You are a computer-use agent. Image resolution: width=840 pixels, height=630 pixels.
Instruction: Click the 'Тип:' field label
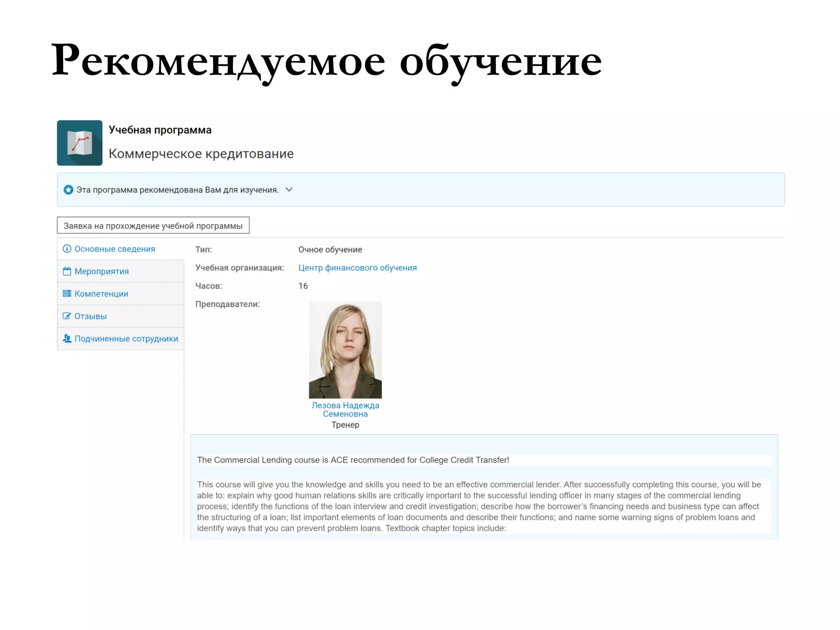(x=203, y=249)
